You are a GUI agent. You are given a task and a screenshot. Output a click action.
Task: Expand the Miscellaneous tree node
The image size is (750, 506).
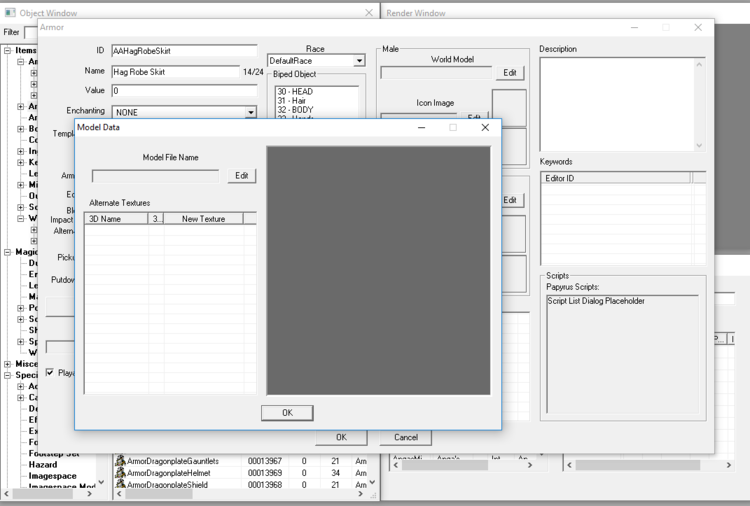[x=8, y=363]
